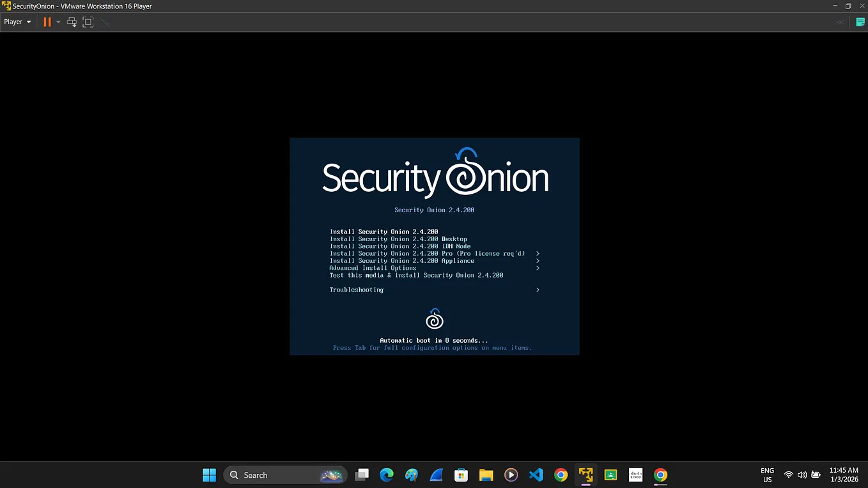This screenshot has width=868, height=488.
Task: Click the active VMware Player taskbar icon
Action: point(585,475)
